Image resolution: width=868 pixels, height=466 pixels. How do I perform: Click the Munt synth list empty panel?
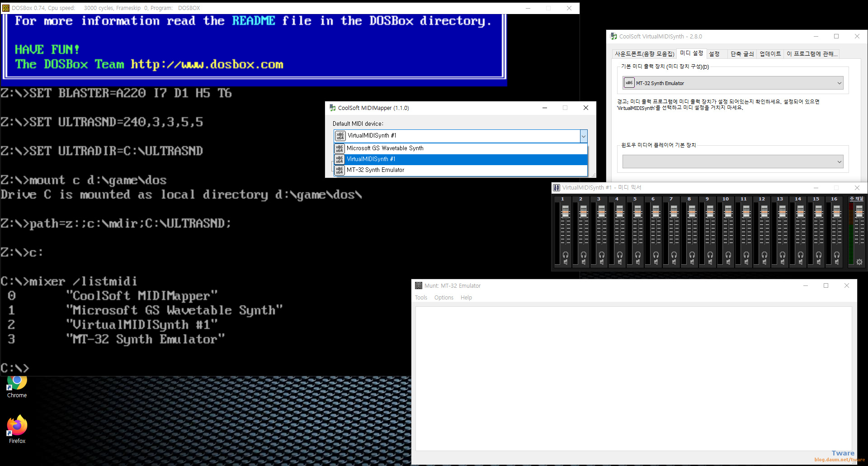coord(634,379)
